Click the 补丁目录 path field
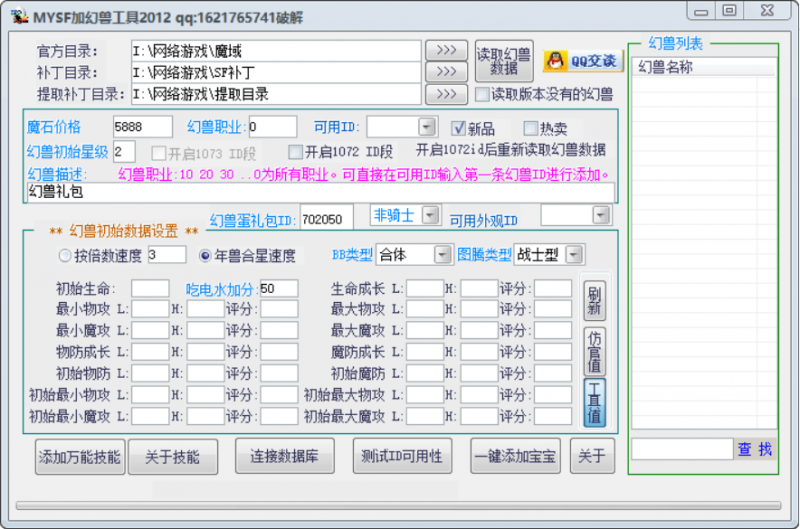This screenshot has width=800, height=529. 276,72
